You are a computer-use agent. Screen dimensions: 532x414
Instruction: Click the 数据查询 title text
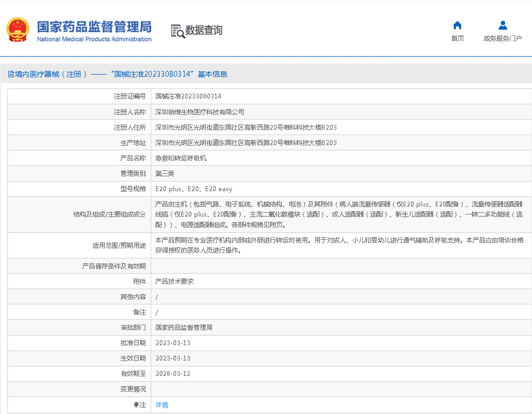point(204,31)
